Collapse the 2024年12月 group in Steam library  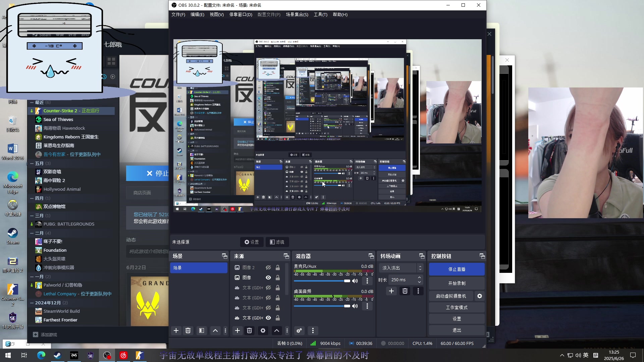pos(32,303)
